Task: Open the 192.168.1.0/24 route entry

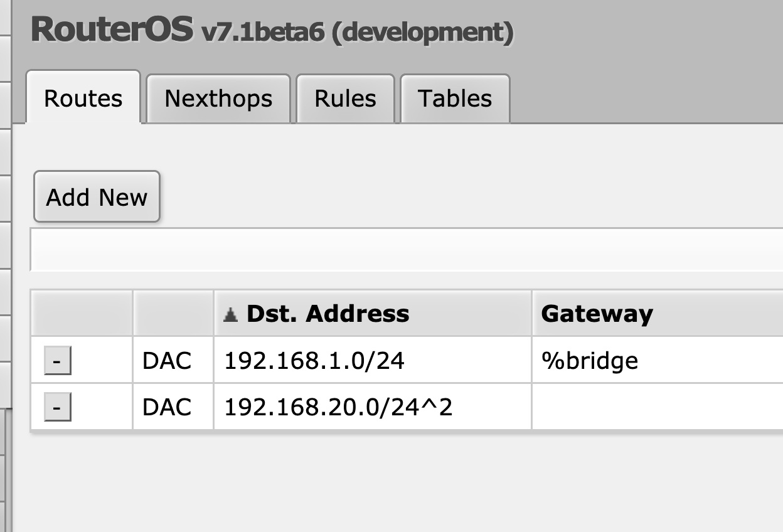Action: tap(314, 361)
